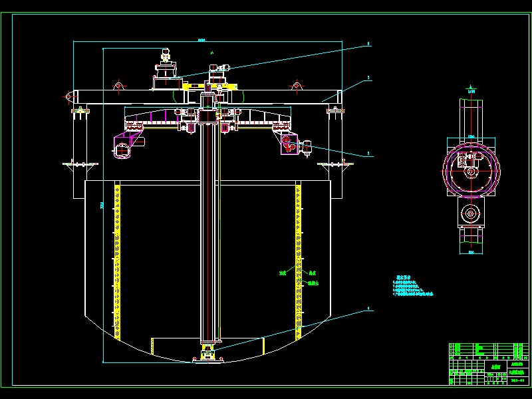Screen dimensions: 532x399
Task: Select the left yellow hatched tank column
Action: point(118,262)
